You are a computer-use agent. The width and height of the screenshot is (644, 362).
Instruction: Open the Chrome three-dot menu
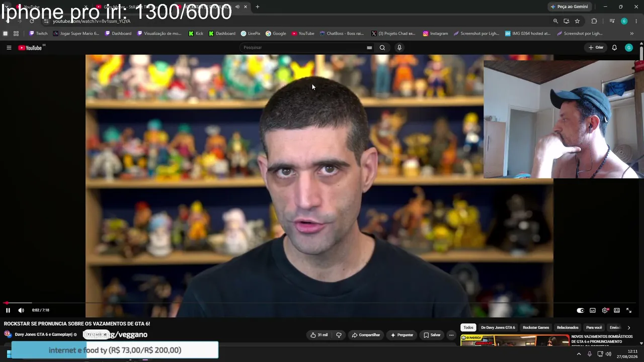636,21
